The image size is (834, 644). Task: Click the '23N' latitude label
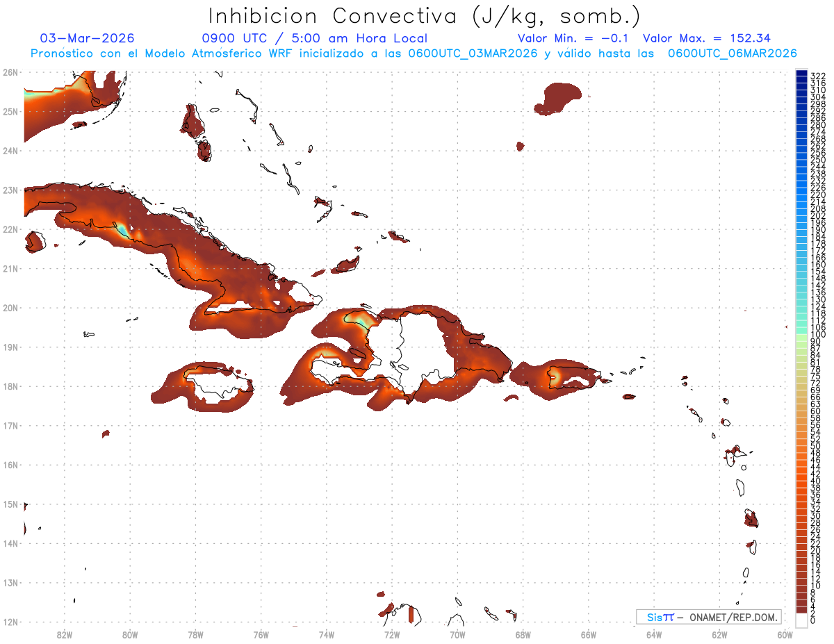tap(10, 190)
